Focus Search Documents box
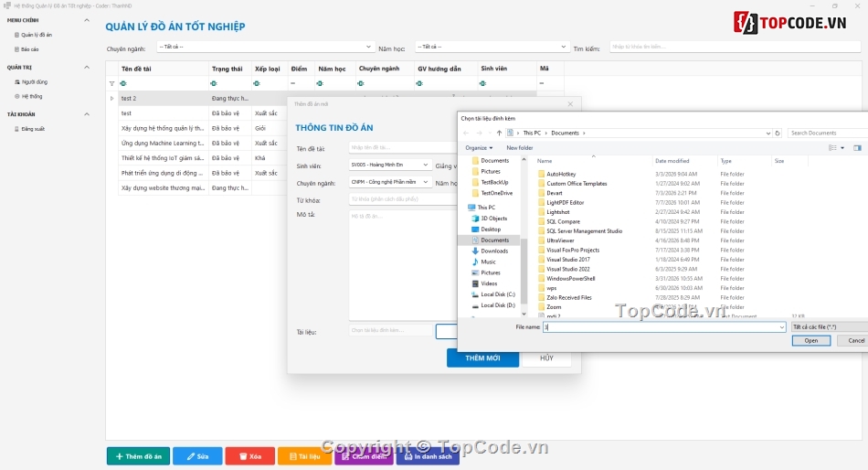Screen dimensions: 868x470 (828, 133)
